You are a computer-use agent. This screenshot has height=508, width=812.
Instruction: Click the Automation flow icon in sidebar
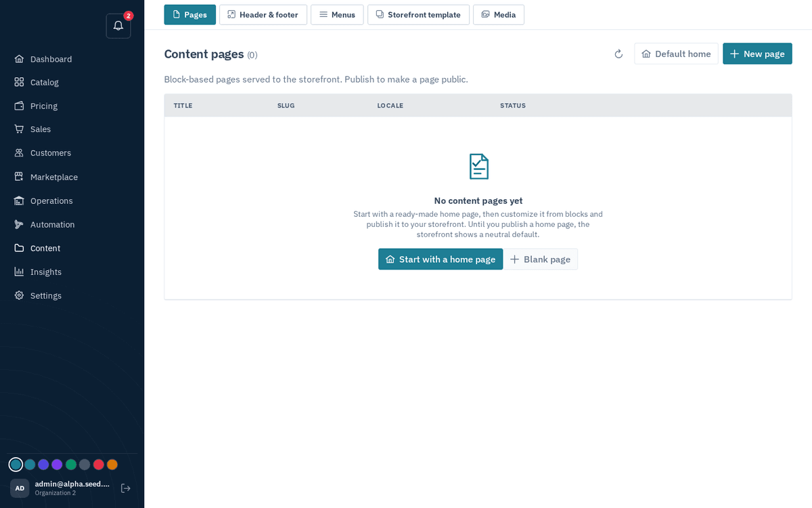coord(19,224)
